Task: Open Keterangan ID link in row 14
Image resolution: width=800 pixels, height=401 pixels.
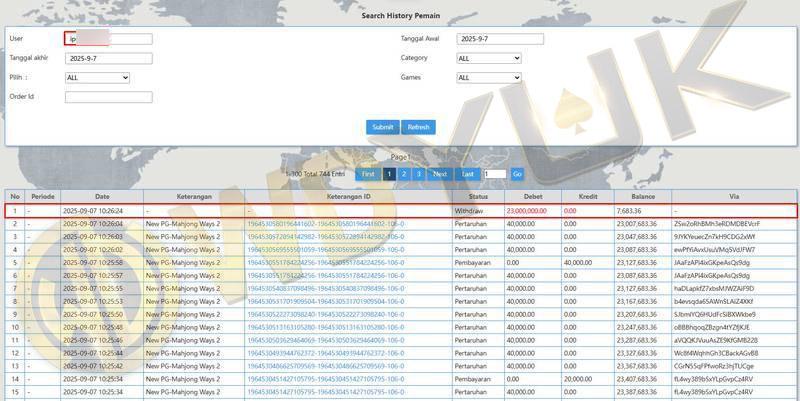Action: tap(326, 380)
